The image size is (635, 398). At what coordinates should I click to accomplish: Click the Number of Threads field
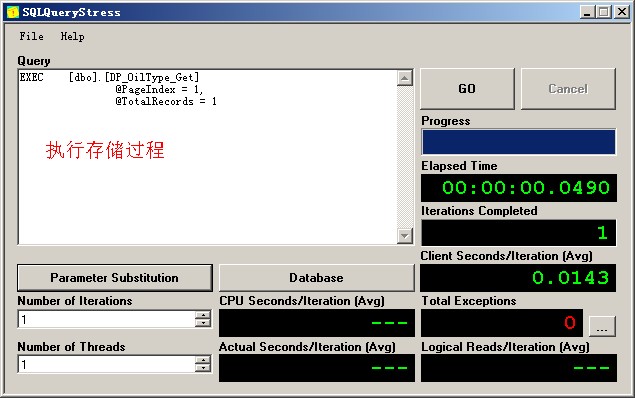click(107, 364)
